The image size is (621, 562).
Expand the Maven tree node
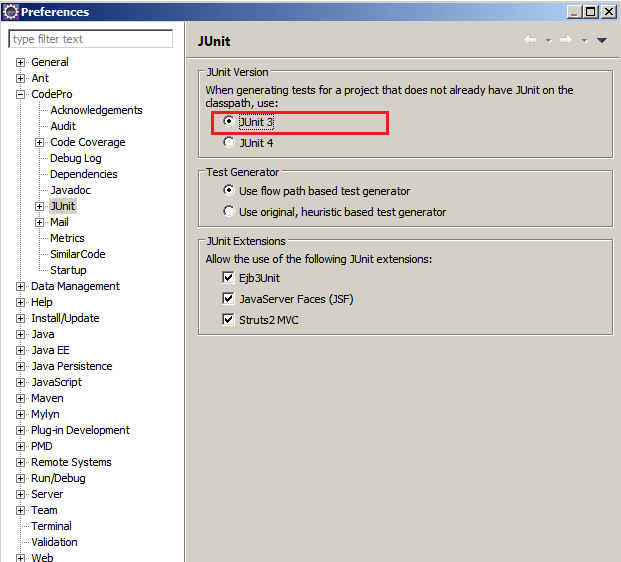coord(20,399)
